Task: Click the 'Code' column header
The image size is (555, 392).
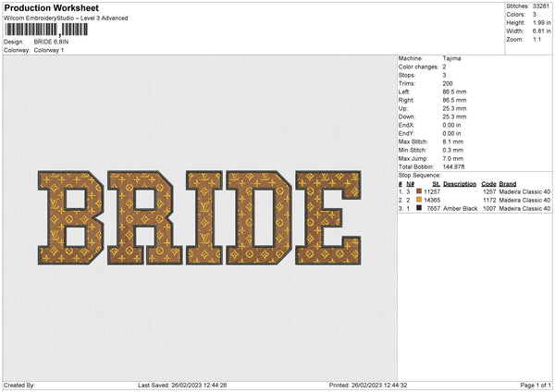Action: coord(488,184)
